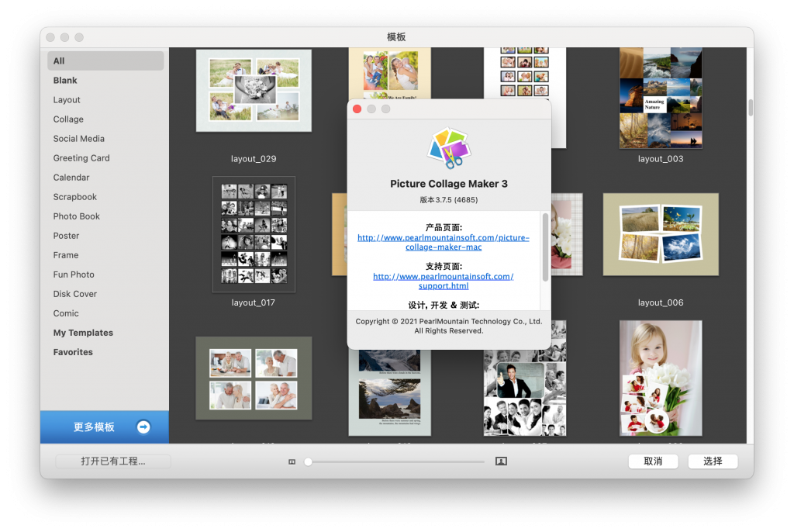The width and height of the screenshot is (794, 532).
Task: Click the template grid vertical scrollbar
Action: click(751, 108)
